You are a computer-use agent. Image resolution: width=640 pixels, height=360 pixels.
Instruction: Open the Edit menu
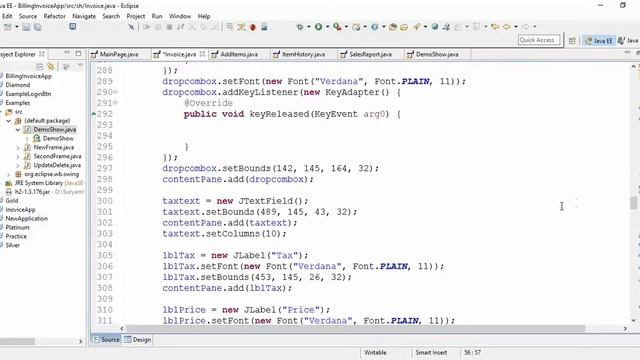coord(7,16)
